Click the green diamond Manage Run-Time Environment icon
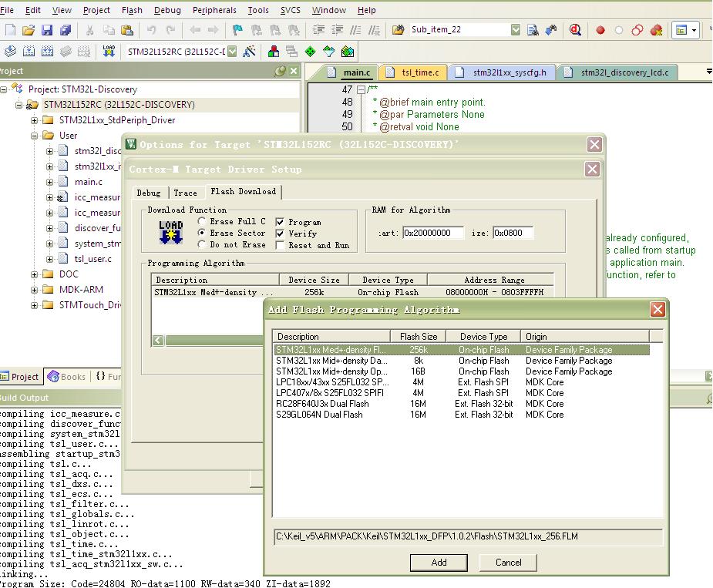This screenshot has width=713, height=588. tap(310, 52)
